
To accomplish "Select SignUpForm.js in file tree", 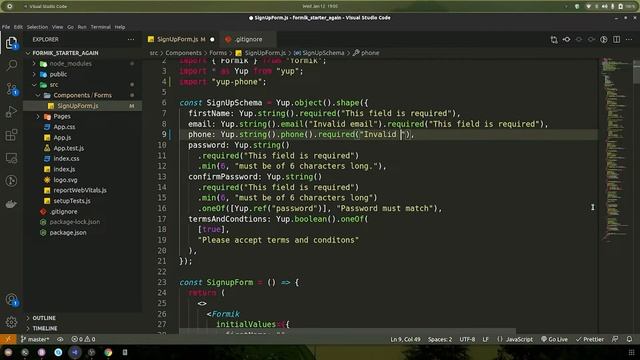I will coord(78,106).
